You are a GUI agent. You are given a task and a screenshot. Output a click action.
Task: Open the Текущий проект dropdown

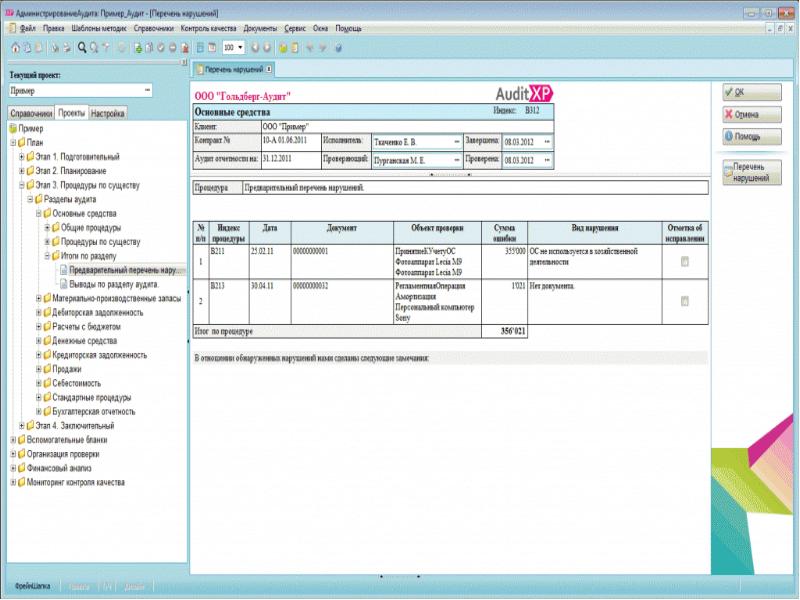[x=148, y=91]
